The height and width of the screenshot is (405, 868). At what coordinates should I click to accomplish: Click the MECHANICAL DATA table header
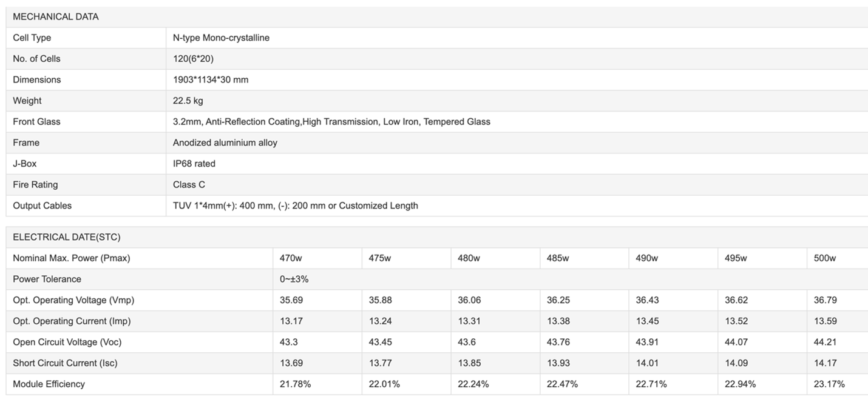56,17
